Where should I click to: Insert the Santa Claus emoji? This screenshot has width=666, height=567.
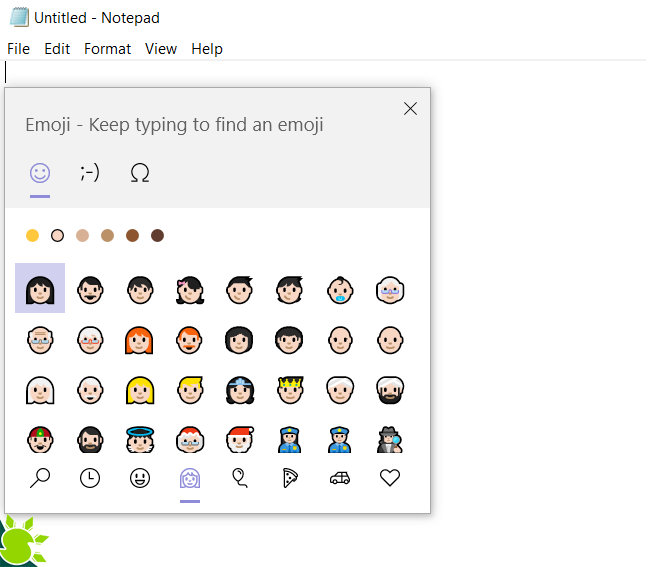pos(240,440)
